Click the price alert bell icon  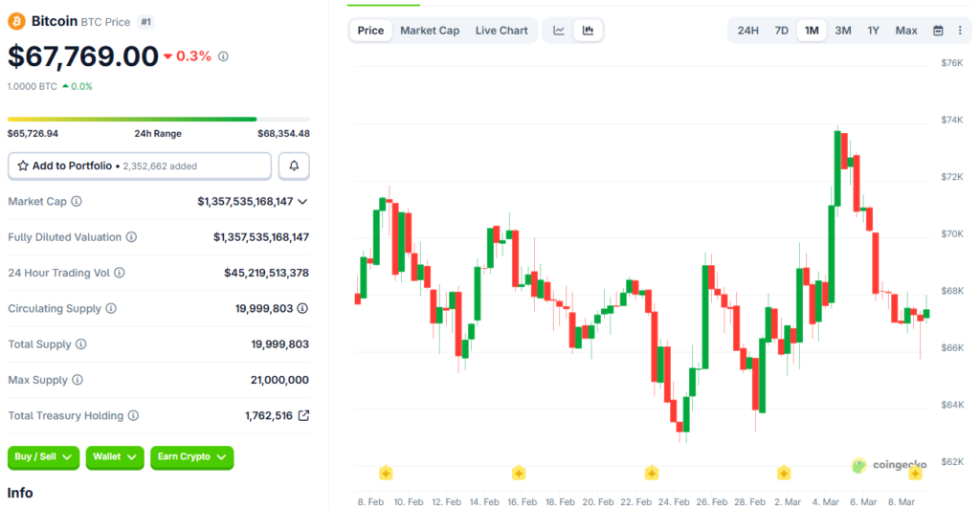pos(294,166)
